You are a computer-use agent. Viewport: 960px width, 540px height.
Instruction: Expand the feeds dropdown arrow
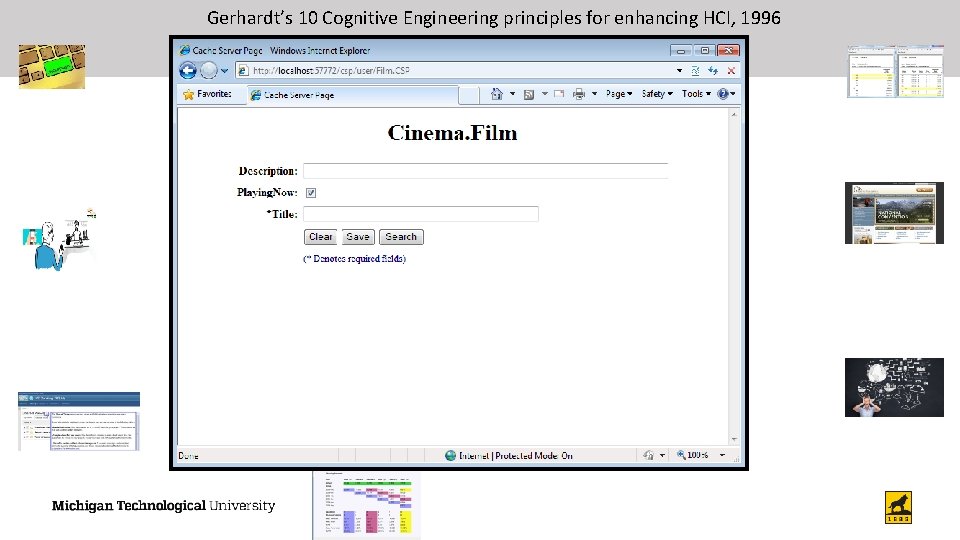pyautogui.click(x=544, y=94)
